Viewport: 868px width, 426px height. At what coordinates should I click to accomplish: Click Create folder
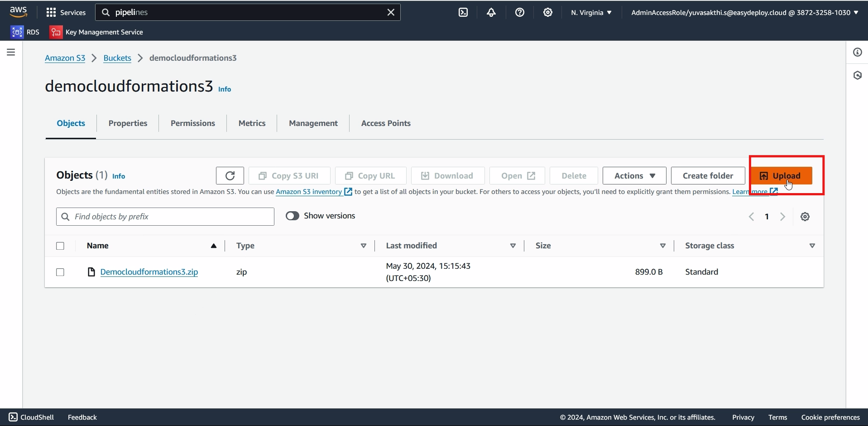pos(708,176)
